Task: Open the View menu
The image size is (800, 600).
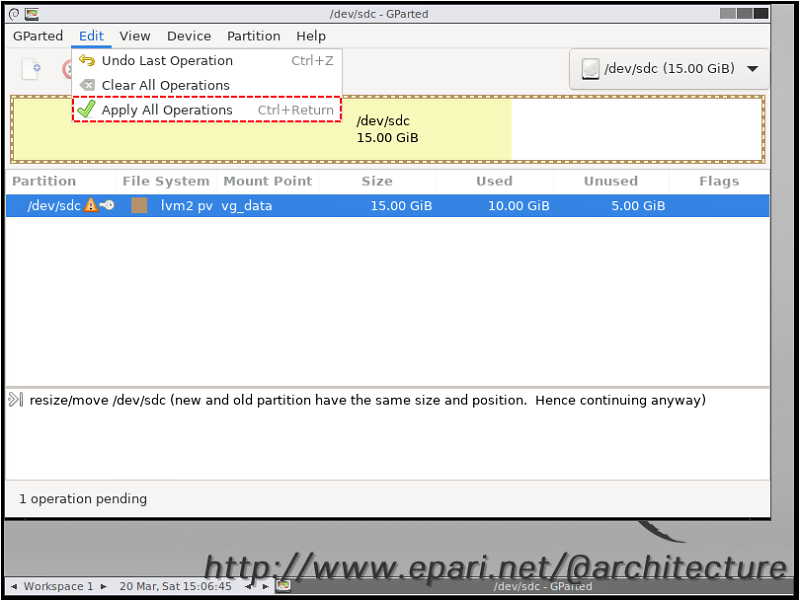Action: [135, 36]
